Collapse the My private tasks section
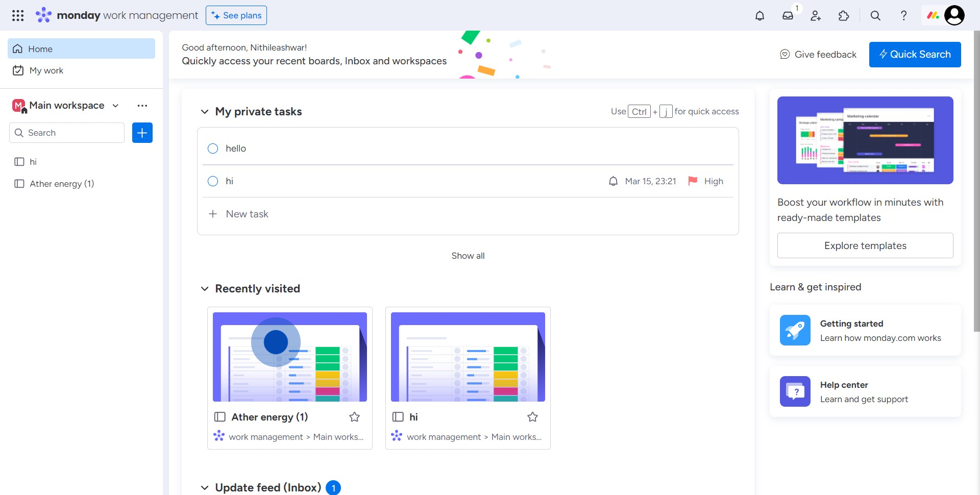Screen dimensions: 980x495 click(205, 112)
